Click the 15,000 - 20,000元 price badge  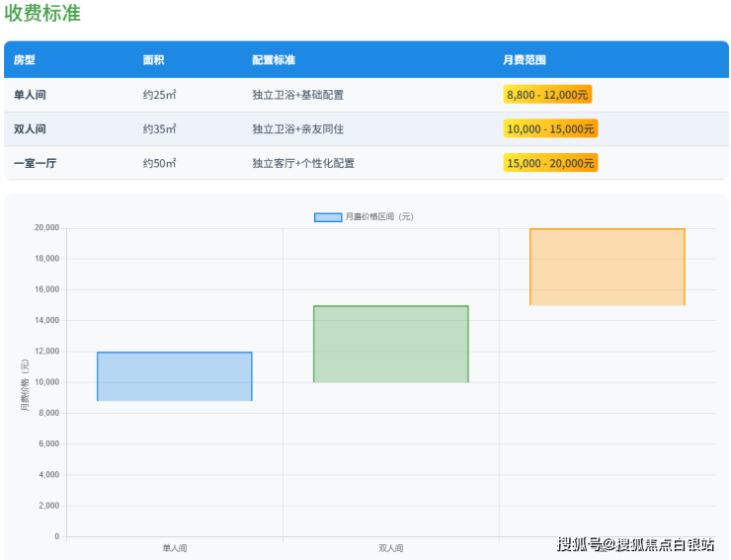pyautogui.click(x=550, y=163)
